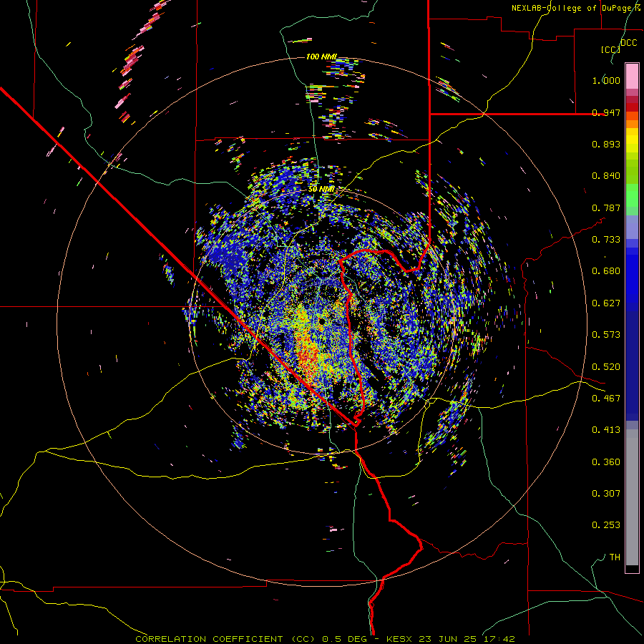
Task: Click the 0.787 legend value
Action: (606, 208)
